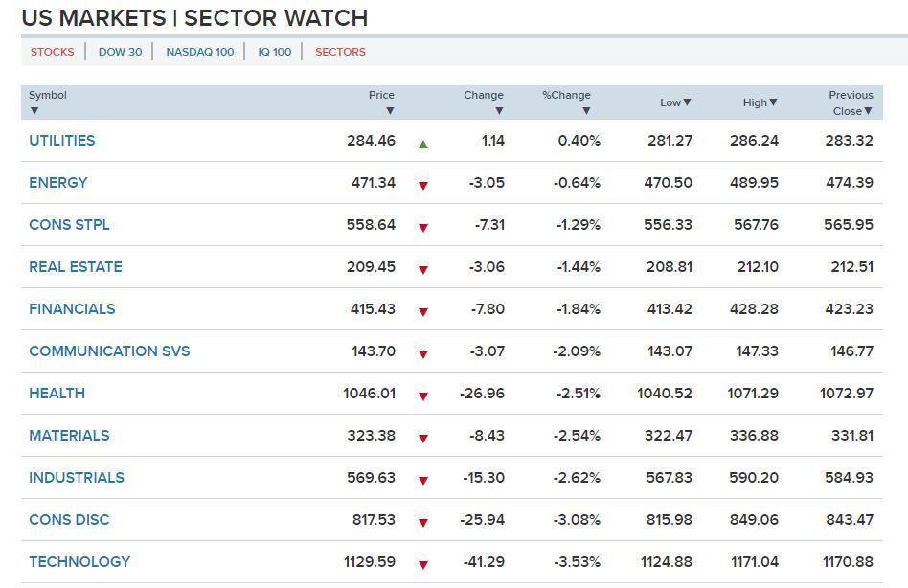Viewport: 908px width, 588px height.
Task: Sort by Previous Close arrow
Action: 868,111
